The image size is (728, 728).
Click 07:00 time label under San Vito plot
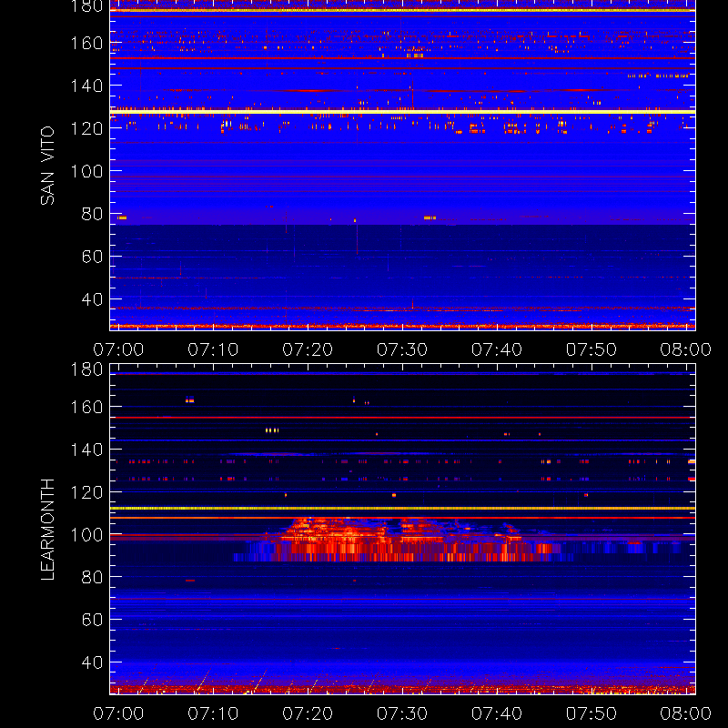coord(118,349)
